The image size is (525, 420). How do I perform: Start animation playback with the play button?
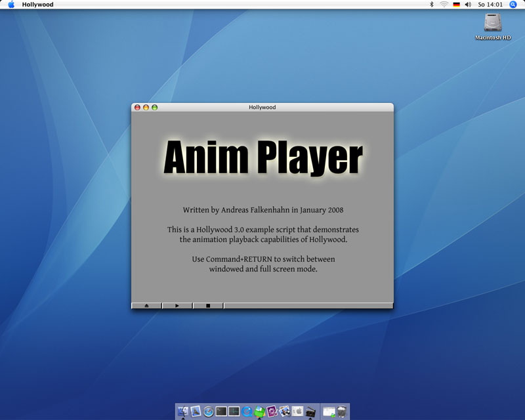[177, 306]
